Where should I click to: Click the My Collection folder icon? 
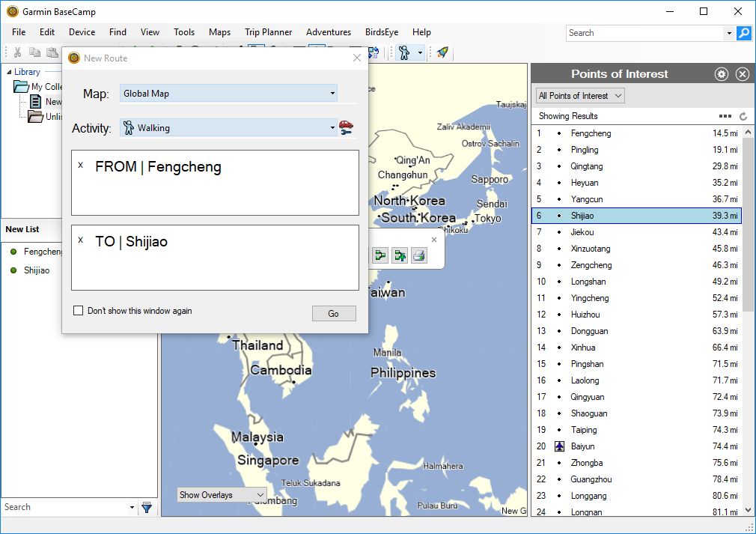[21, 86]
